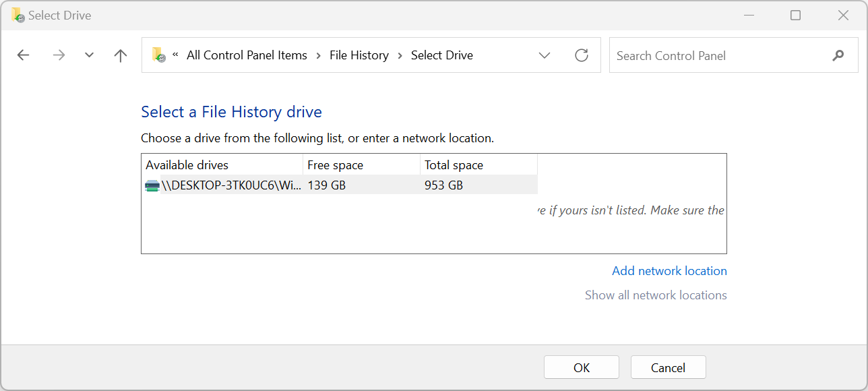The width and height of the screenshot is (868, 391).
Task: Click the Cancel button
Action: point(668,367)
